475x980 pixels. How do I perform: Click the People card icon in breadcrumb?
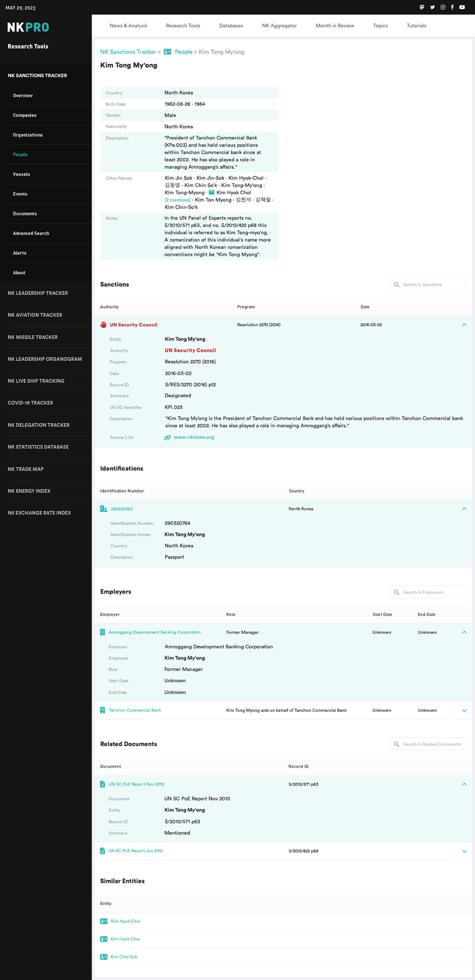click(x=167, y=52)
